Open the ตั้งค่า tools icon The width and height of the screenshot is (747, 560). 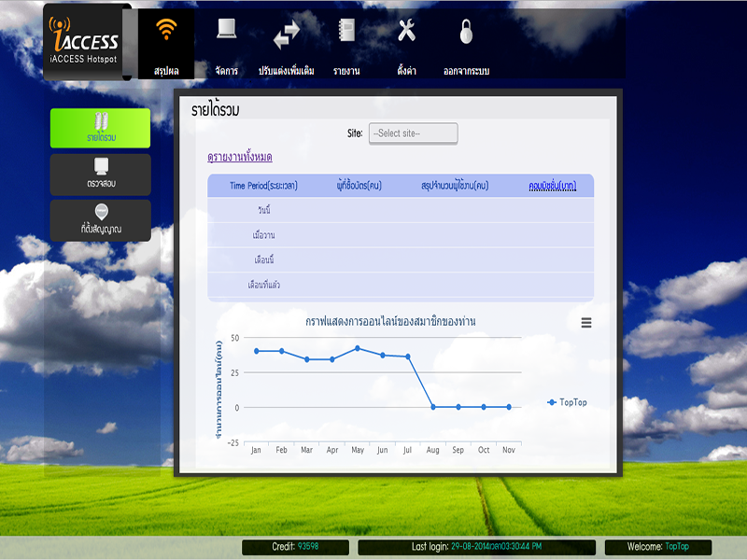[406, 30]
